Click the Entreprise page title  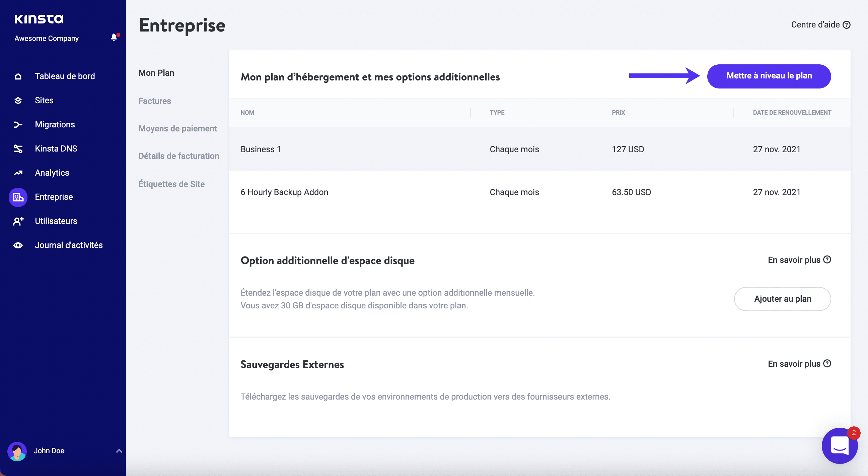(182, 25)
